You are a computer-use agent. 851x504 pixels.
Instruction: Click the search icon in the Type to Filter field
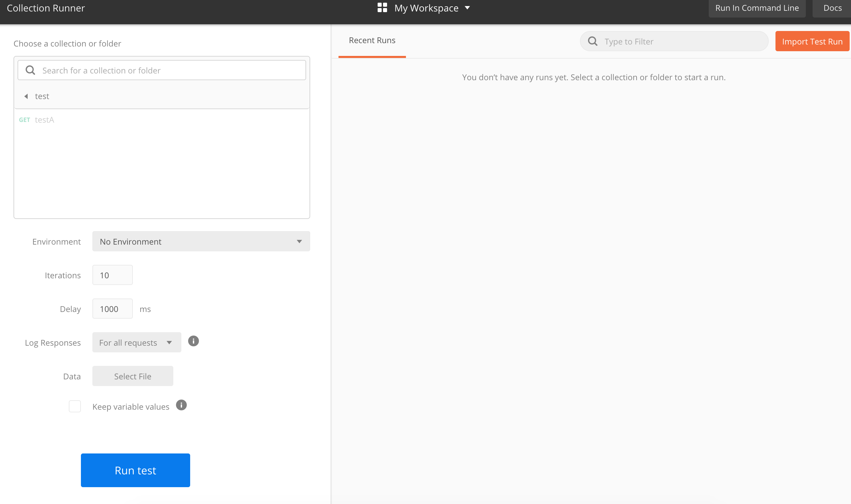click(593, 41)
